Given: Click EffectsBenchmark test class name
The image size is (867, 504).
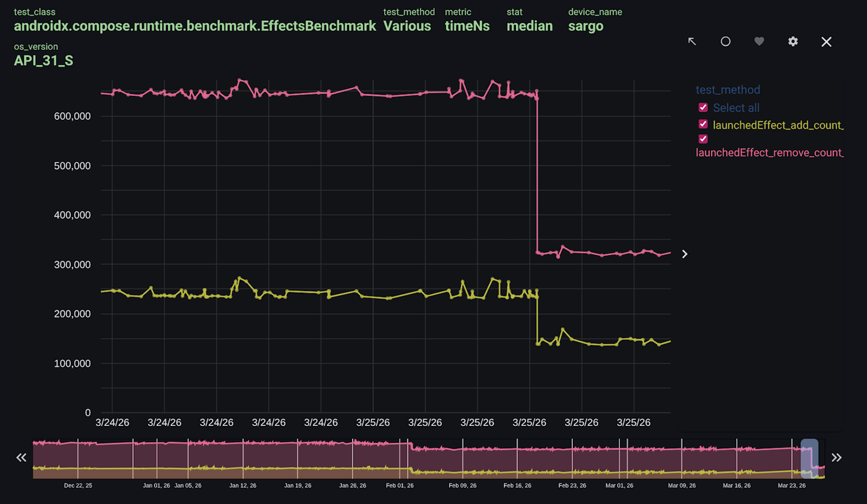Looking at the screenshot, I should point(195,26).
